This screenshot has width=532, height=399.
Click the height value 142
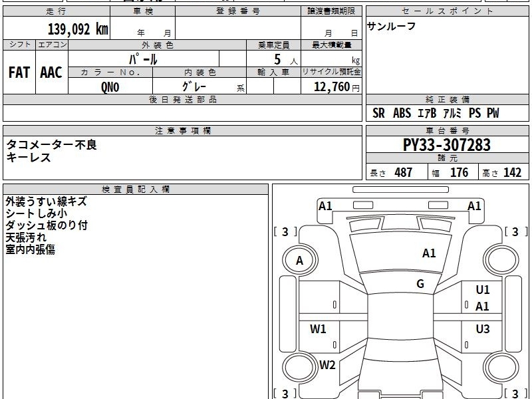(x=512, y=172)
